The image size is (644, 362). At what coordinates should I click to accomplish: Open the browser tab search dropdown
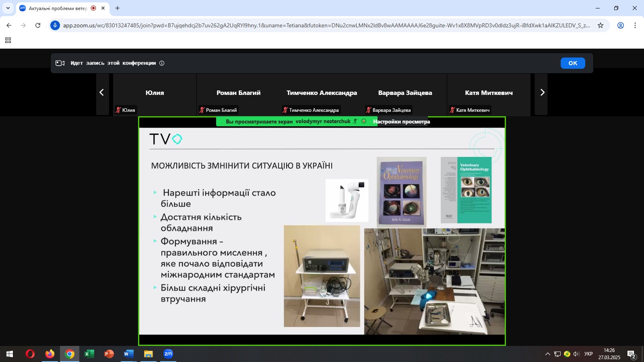pyautogui.click(x=8, y=8)
